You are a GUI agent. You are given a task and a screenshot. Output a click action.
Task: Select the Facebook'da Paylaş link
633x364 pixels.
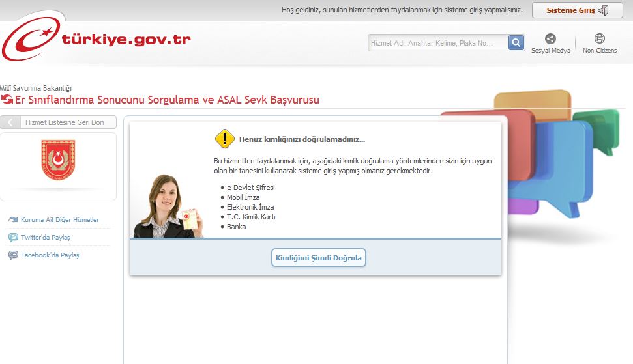click(50, 255)
